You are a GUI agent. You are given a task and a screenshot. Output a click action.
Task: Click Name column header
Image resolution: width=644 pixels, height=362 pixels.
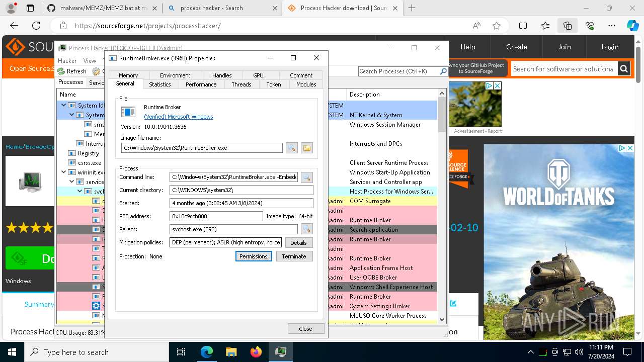coord(68,95)
